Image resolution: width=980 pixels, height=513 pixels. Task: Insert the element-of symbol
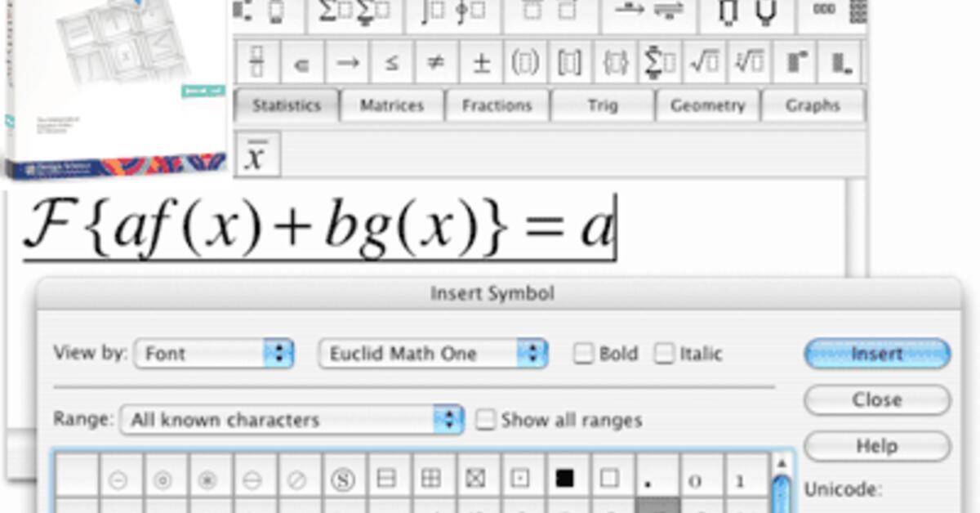(x=301, y=62)
